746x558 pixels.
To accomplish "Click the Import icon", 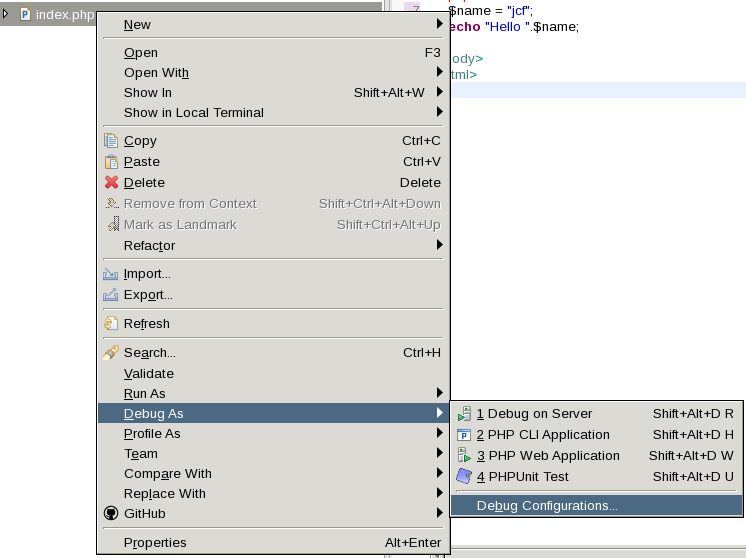I will click(112, 274).
